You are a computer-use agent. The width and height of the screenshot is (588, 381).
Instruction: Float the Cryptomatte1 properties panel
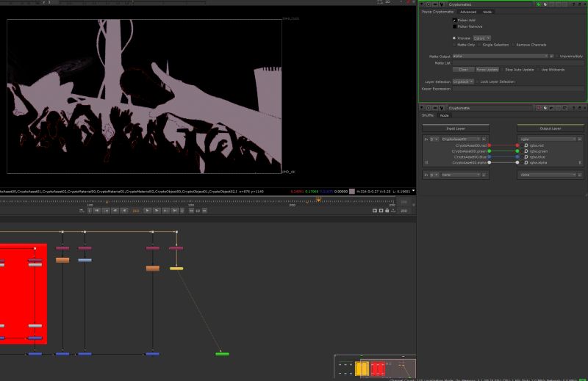point(579,4)
